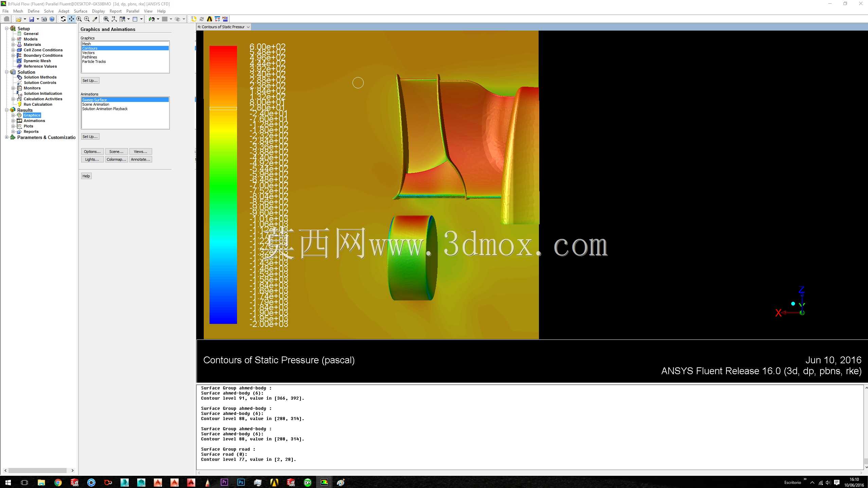868x488 pixels.
Task: Click the Help button in task page
Action: click(86, 176)
